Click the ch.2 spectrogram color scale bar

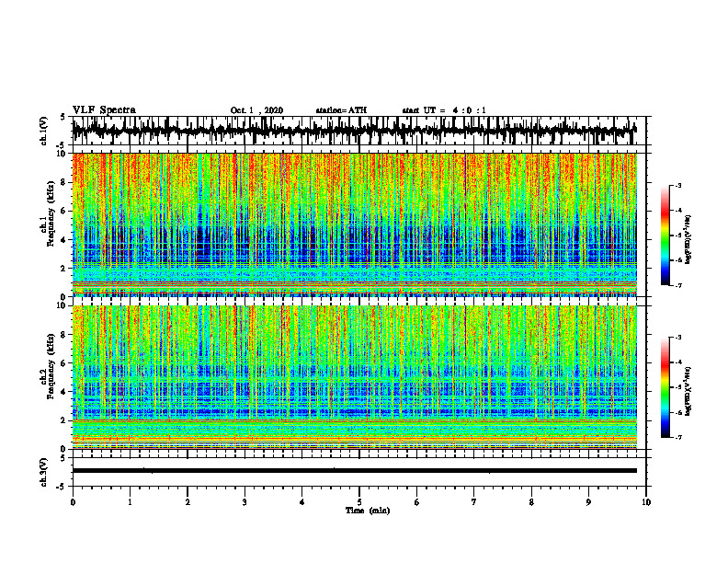point(665,387)
